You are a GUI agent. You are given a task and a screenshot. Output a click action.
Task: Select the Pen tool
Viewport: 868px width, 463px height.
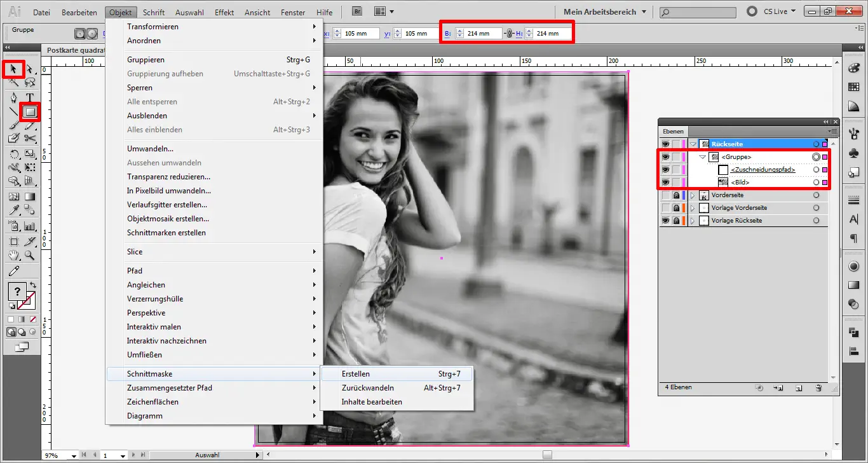(13, 98)
